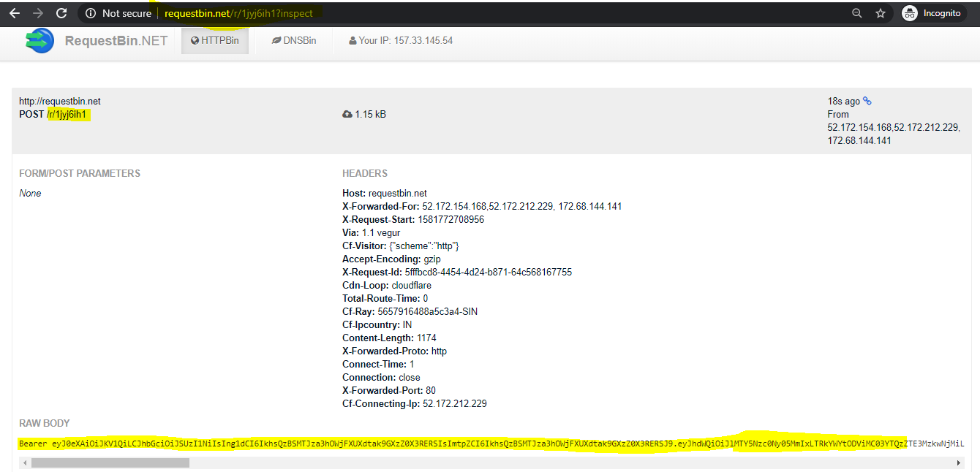Screen dimensions: 980x472
Task: Click the Your IP: 157.33.145.54 label
Action: pyautogui.click(x=399, y=40)
